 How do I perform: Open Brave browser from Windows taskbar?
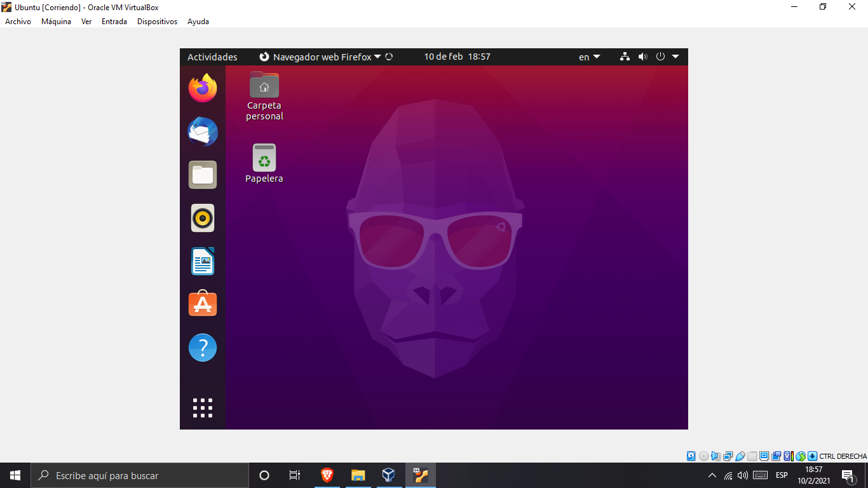tap(327, 475)
